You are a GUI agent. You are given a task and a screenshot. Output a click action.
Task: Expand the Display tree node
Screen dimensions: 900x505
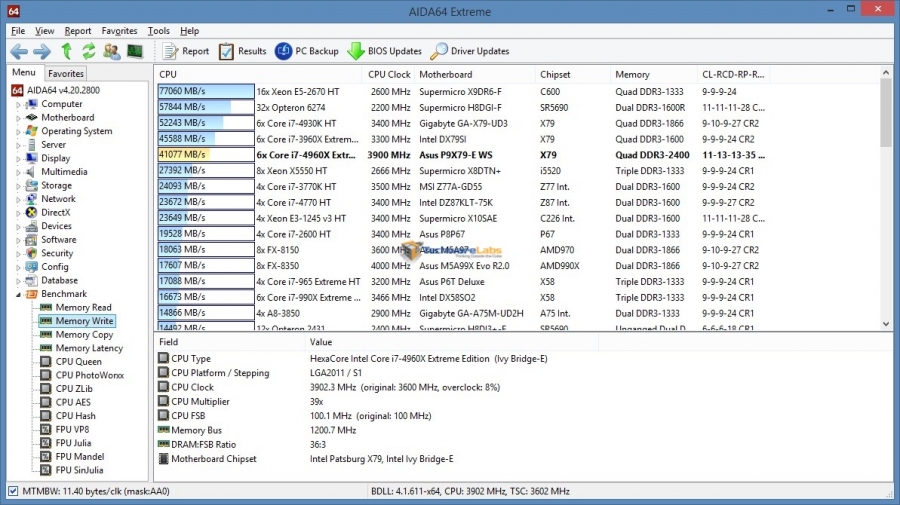coord(18,159)
